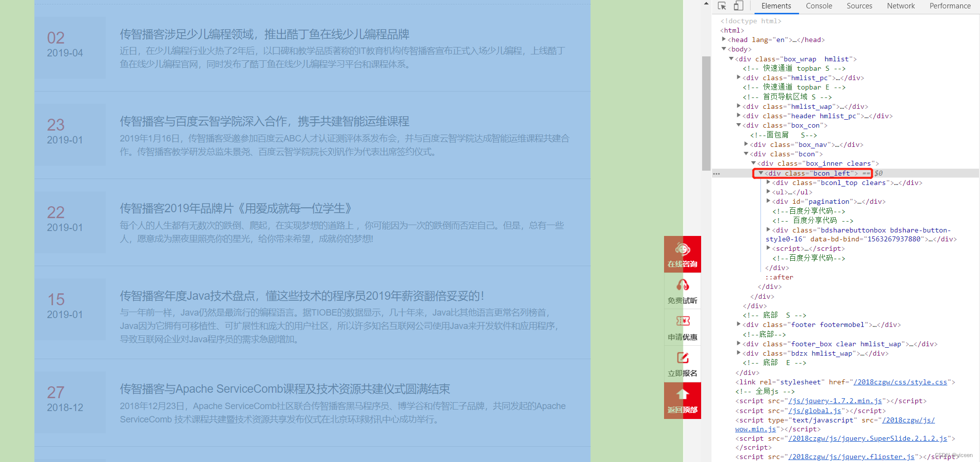Expand the footer footermobel div
The image size is (980, 462).
(x=739, y=324)
